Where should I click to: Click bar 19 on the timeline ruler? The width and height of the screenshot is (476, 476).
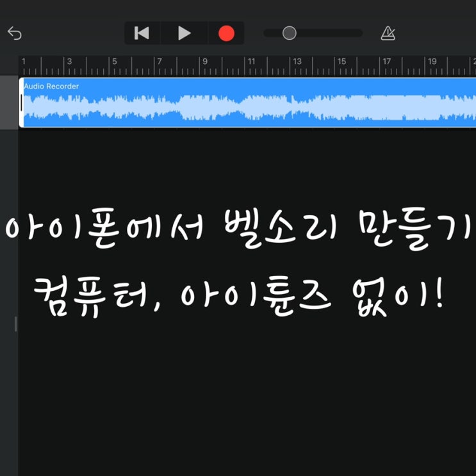click(432, 62)
